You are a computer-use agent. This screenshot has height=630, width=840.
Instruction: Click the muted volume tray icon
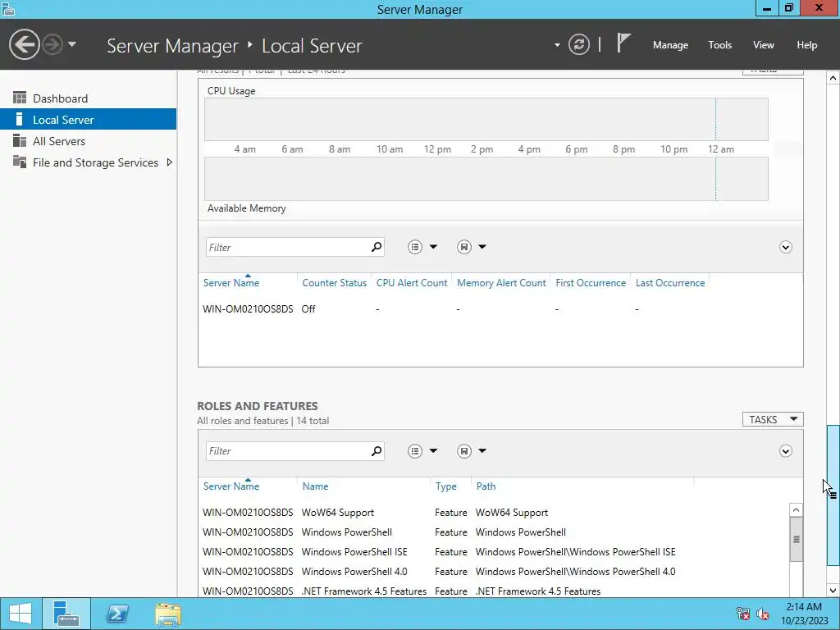[763, 614]
